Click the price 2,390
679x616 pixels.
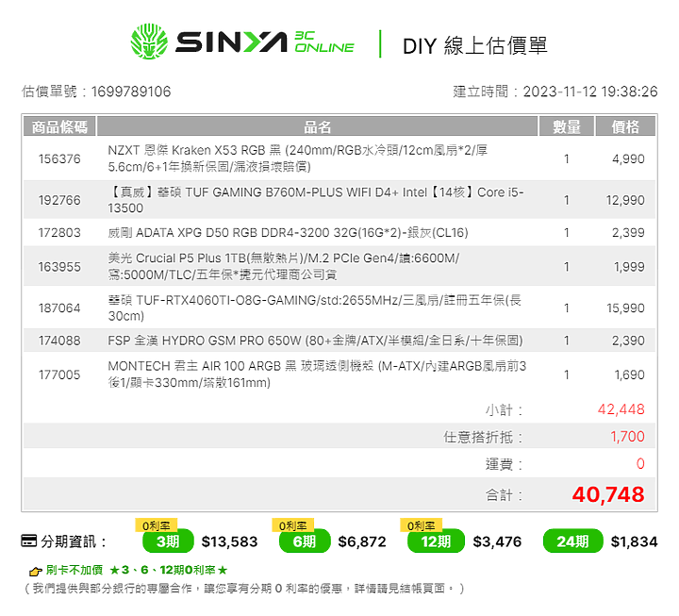(628, 341)
